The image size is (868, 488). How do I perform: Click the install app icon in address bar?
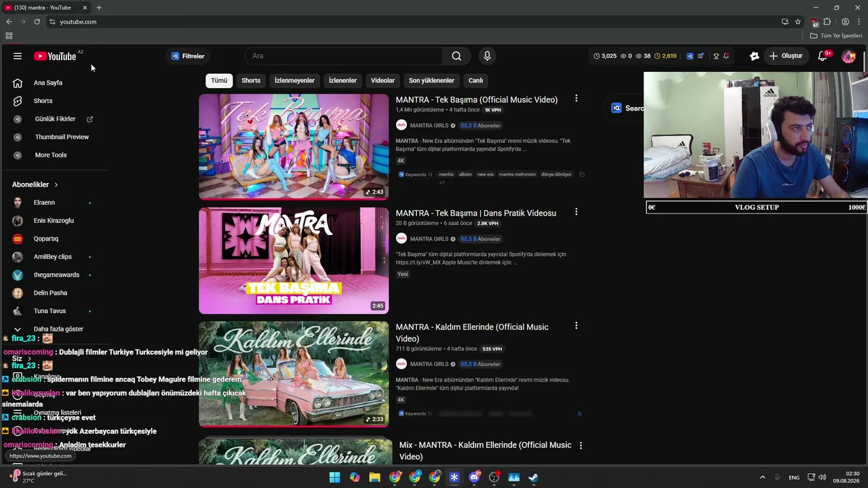[x=785, y=22]
